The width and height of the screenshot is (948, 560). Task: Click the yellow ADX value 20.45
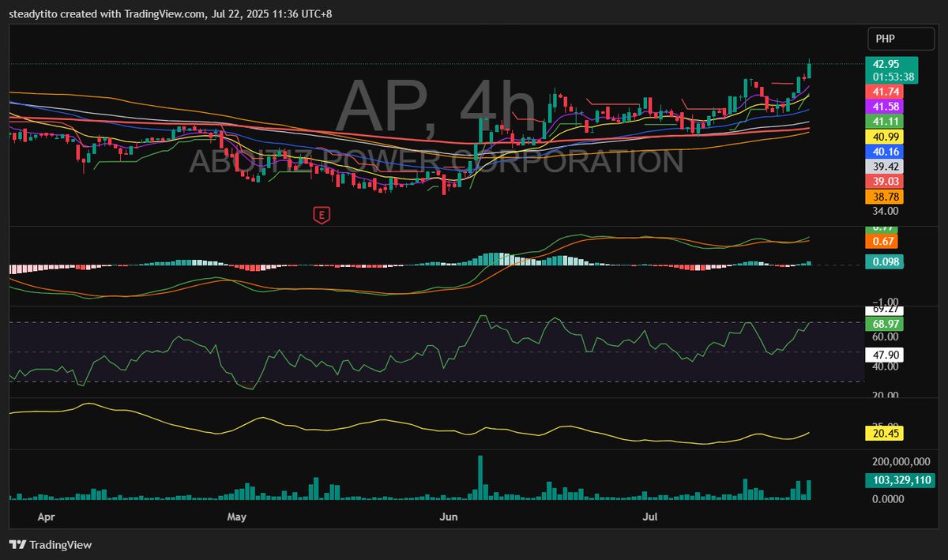coord(886,433)
